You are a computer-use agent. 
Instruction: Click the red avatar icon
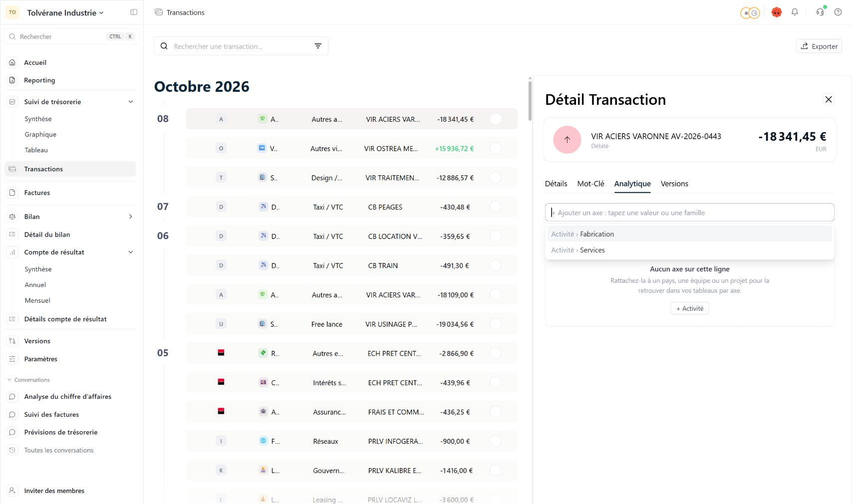[776, 12]
